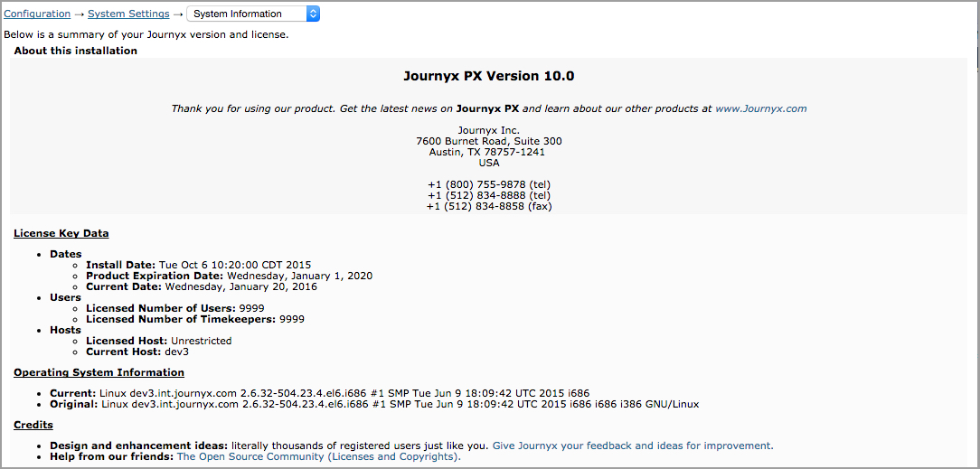This screenshot has width=980, height=469.
Task: Click the Design and enhancement ideas label
Action: pyautogui.click(x=139, y=446)
